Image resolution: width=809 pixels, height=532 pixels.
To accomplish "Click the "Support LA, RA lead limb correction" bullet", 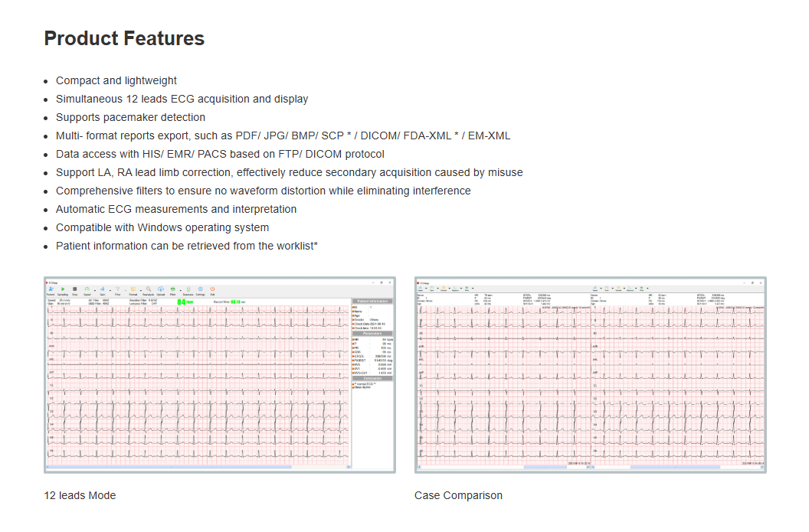I will 290,173.
